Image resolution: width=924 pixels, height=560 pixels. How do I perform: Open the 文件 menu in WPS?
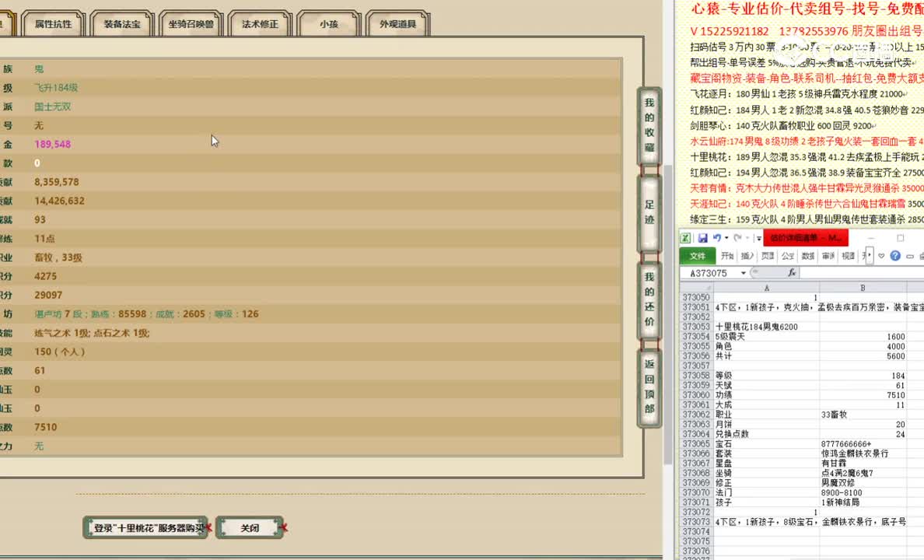697,255
